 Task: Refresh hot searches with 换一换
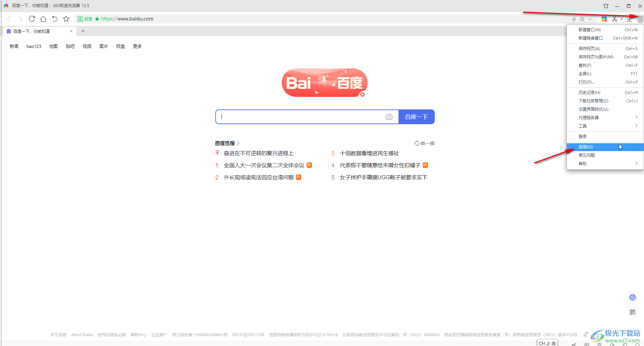point(425,143)
